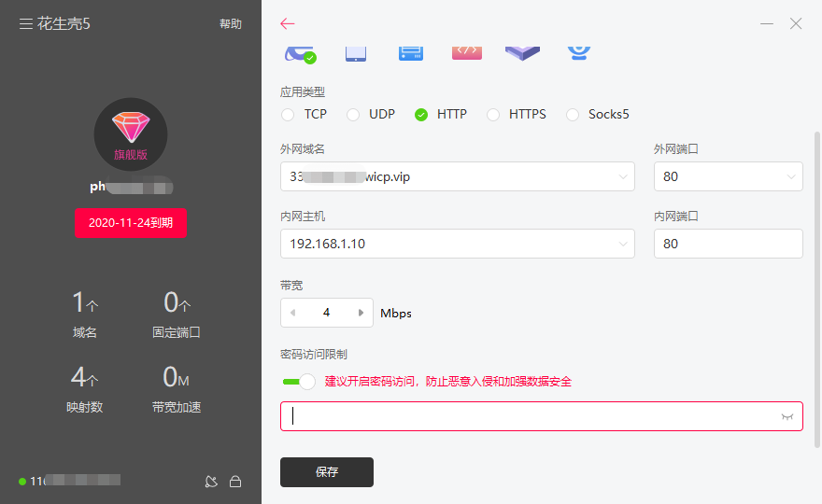Image resolution: width=822 pixels, height=504 pixels.
Task: Open the 带宽加速 stat
Action: pos(177,389)
